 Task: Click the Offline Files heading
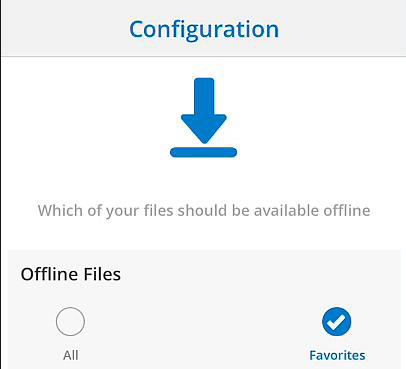[x=71, y=274]
